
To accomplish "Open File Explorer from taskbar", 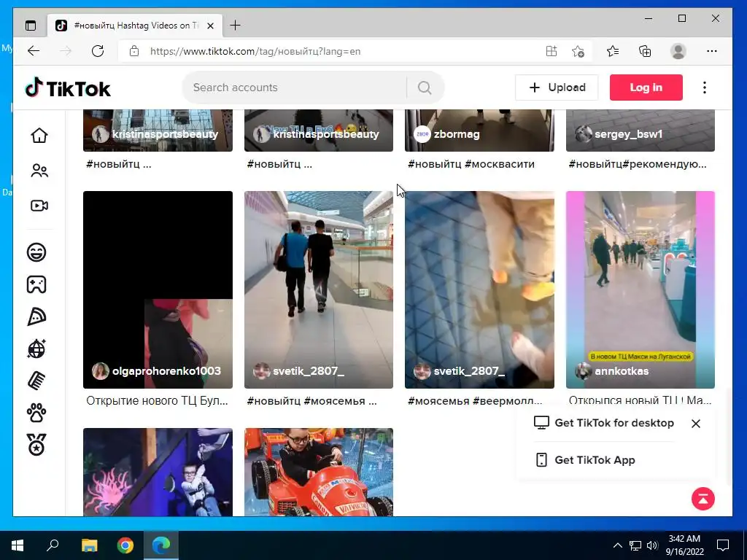I will 89,545.
